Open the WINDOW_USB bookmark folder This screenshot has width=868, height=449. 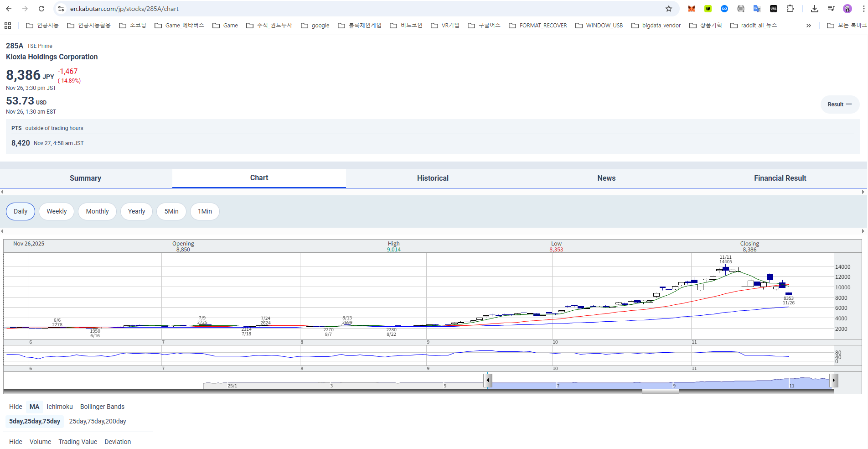tap(599, 26)
